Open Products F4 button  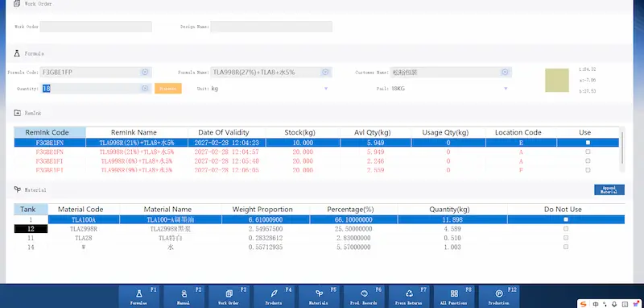pos(274,296)
